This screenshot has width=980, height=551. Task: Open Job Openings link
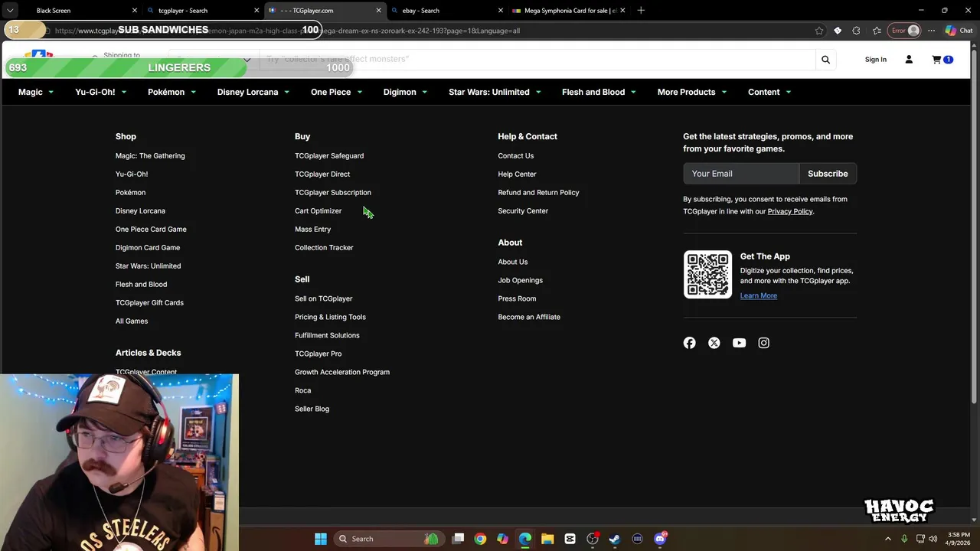tap(520, 280)
